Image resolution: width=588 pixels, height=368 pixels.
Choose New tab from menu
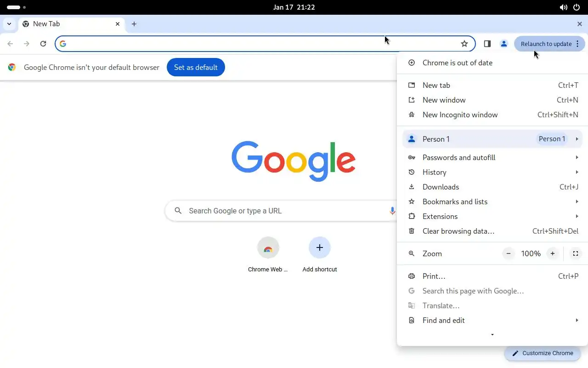[x=492, y=85]
